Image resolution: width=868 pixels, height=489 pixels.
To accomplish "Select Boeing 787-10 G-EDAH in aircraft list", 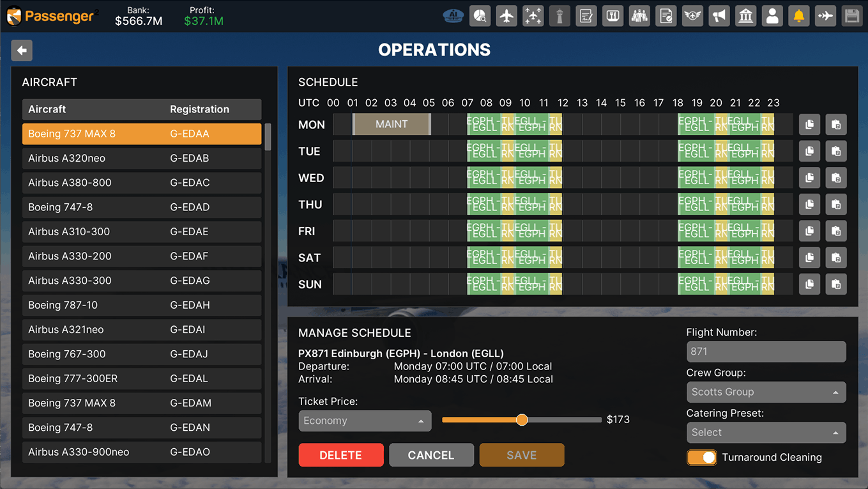I will coord(141,305).
